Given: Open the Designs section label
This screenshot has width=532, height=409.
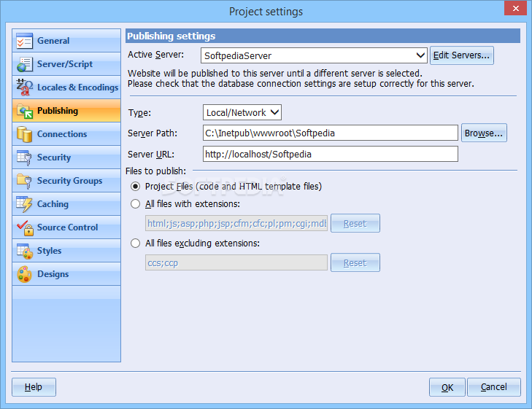Looking at the screenshot, I should (x=53, y=274).
